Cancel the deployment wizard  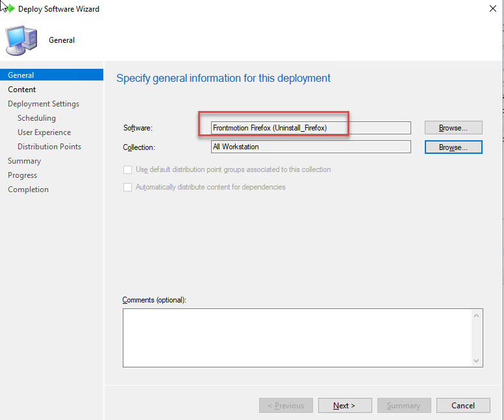click(463, 406)
